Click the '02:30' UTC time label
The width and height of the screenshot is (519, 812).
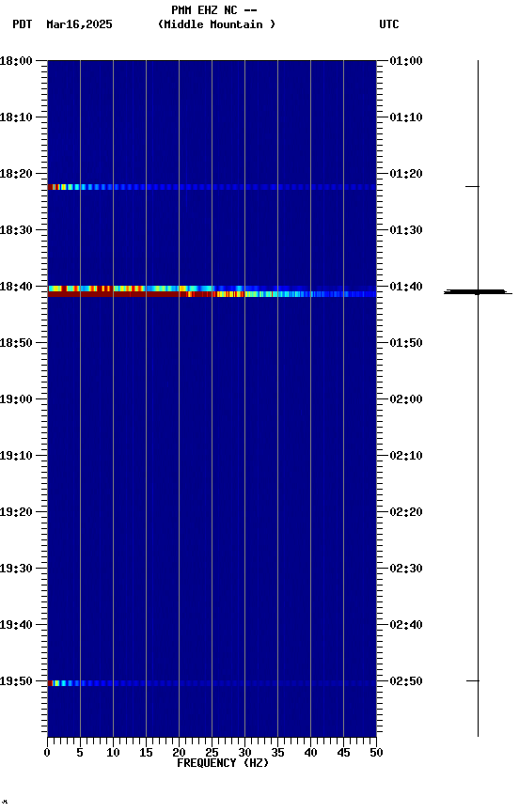pos(406,569)
